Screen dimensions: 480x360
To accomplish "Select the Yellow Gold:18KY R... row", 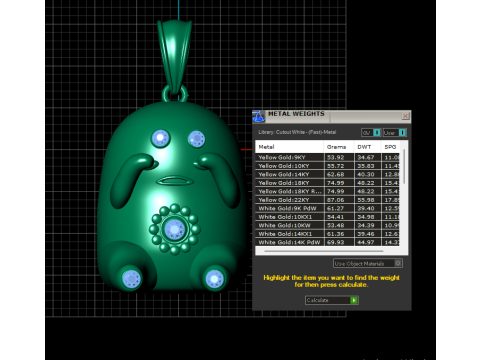I will click(327, 191).
